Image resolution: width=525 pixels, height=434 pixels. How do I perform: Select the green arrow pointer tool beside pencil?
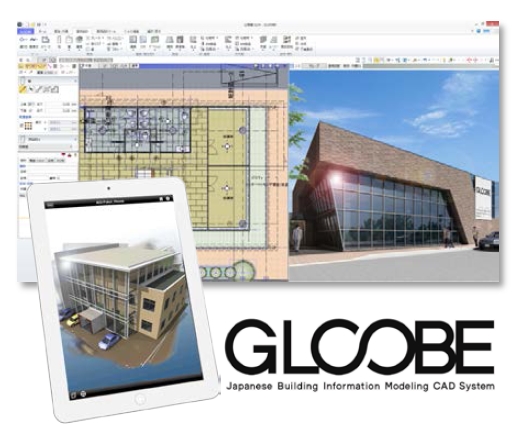point(31,89)
